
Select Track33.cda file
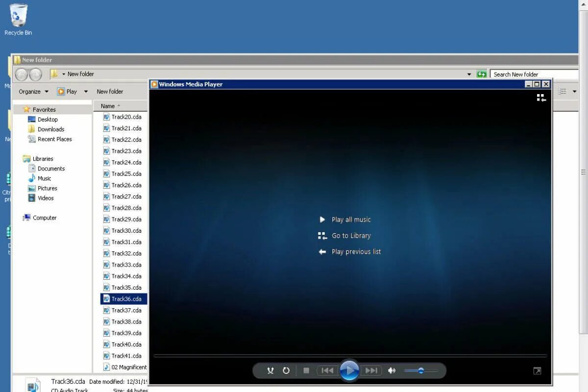pyautogui.click(x=122, y=265)
